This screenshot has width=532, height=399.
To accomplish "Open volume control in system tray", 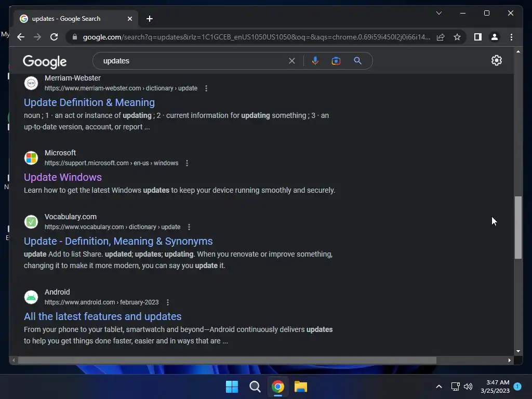I will pyautogui.click(x=468, y=387).
